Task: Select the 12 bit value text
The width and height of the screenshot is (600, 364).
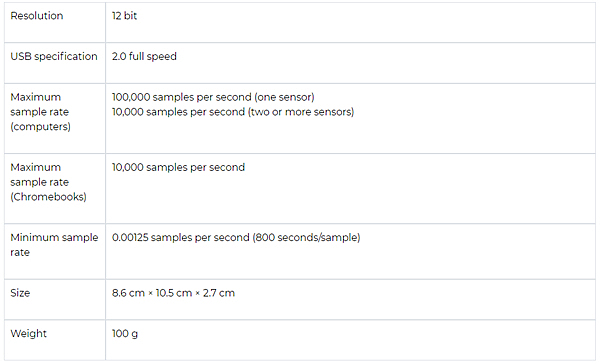Action: pos(124,16)
